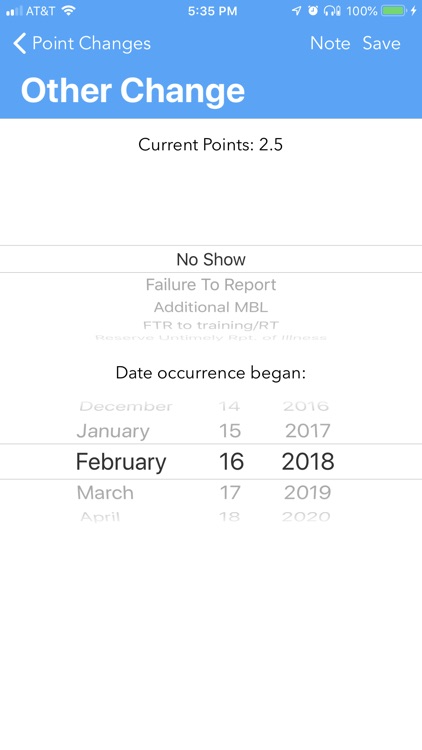This screenshot has width=422, height=750.
Task: Select day 15 in date picker
Action: click(230, 431)
